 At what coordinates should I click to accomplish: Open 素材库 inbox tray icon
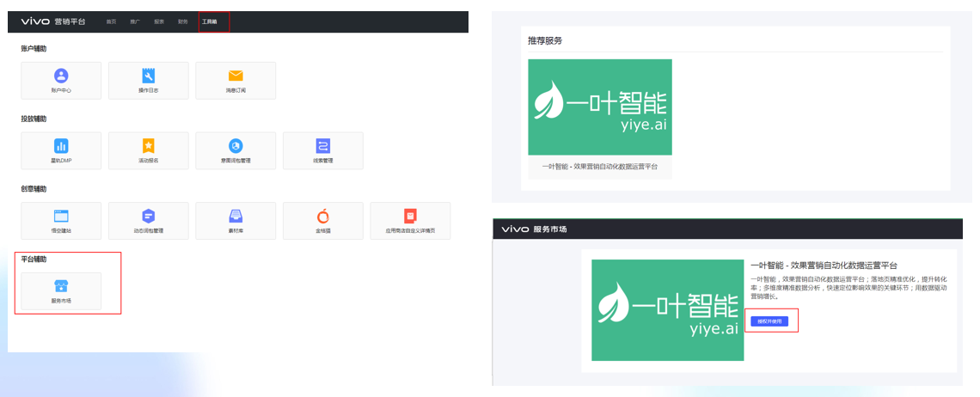(x=236, y=217)
